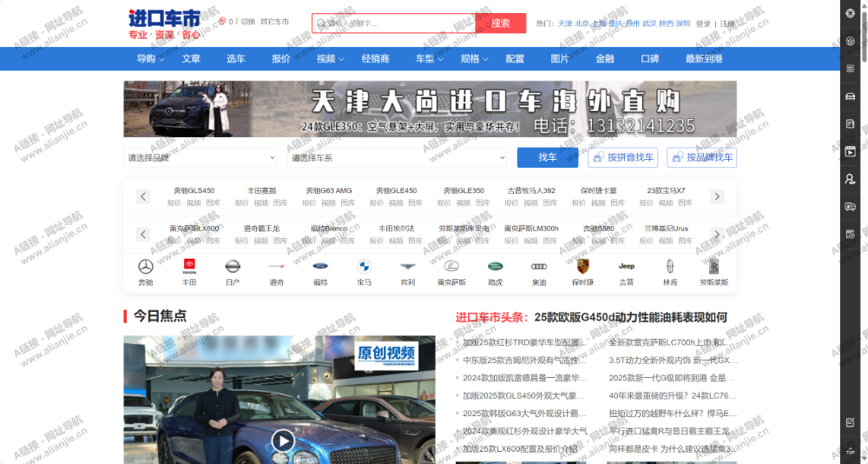Screen dimensions: 868x464
Task: Click the 进口车市 site logo
Action: (164, 23)
